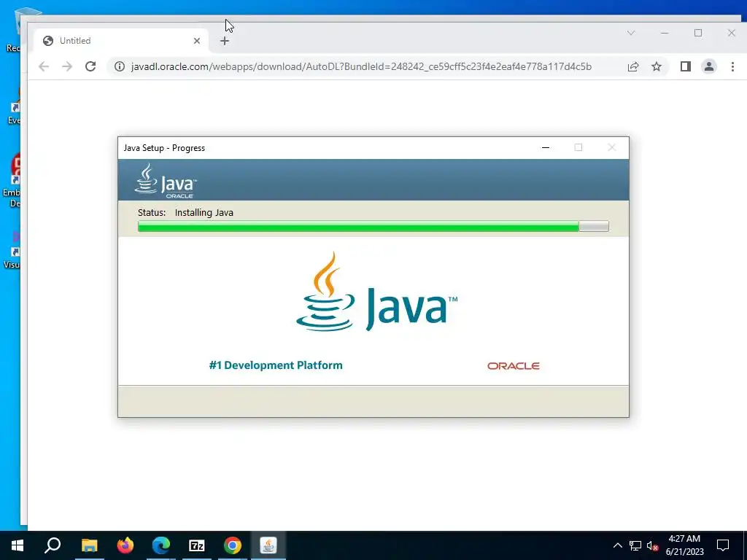Open Chrome tab search chevron
The width and height of the screenshot is (747, 560).
(631, 33)
